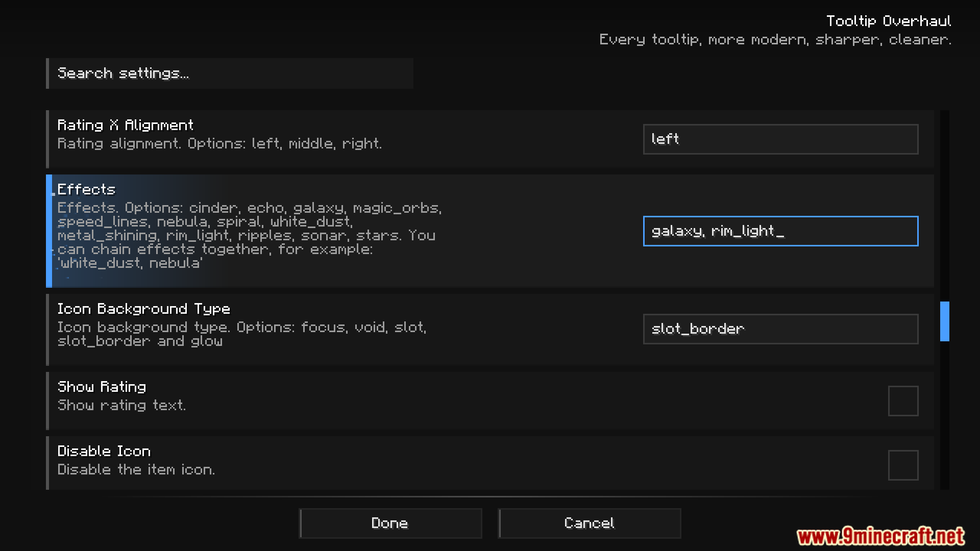This screenshot has height=551, width=980.
Task: Click the Effects options description text
Action: pyautogui.click(x=249, y=235)
